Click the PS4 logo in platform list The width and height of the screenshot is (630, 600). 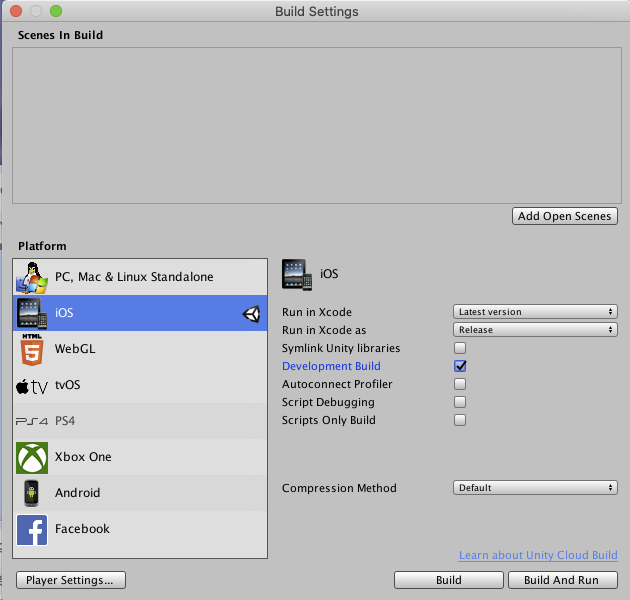(x=32, y=421)
